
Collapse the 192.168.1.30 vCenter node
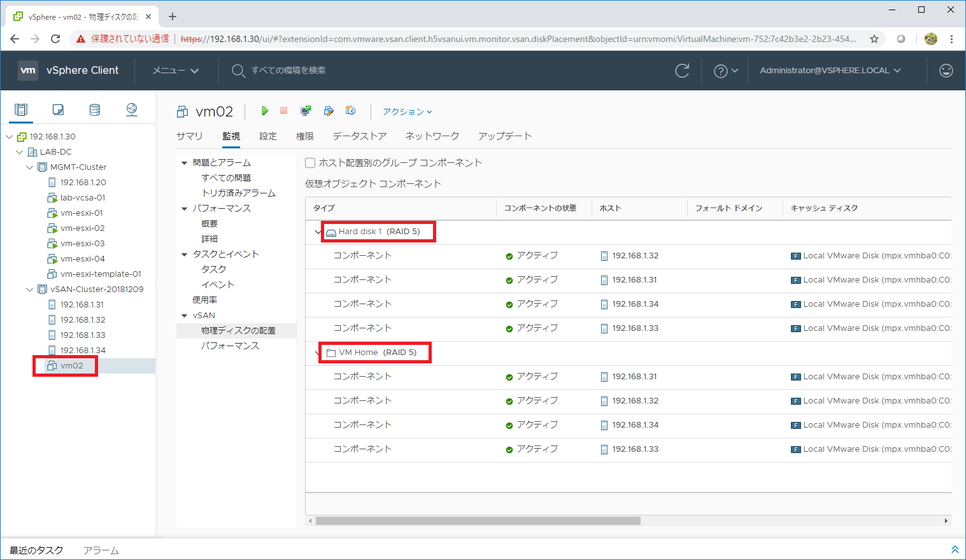(x=10, y=137)
